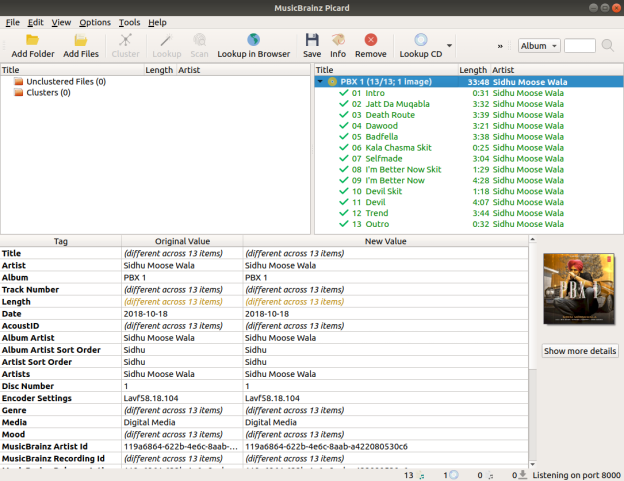Screen dimensions: 624x481
Task: Click the red Remove icon
Action: coord(371,40)
